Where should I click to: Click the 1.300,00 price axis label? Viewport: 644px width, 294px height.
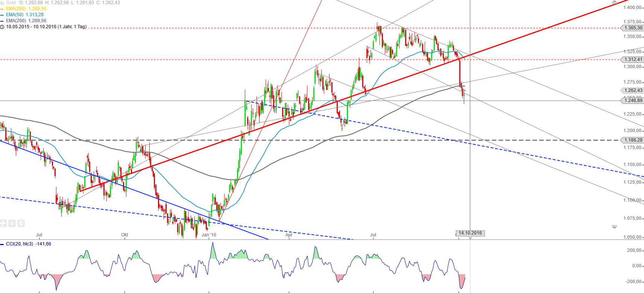pos(632,67)
